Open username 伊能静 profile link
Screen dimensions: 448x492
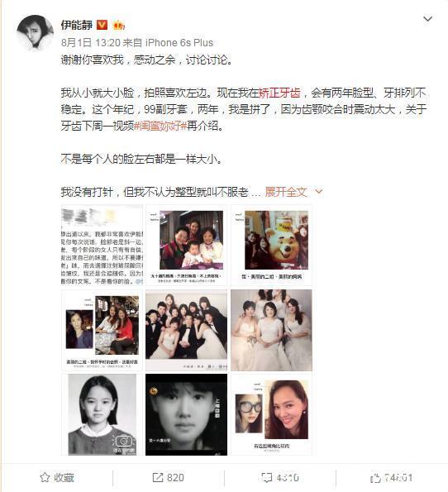pyautogui.click(x=77, y=25)
